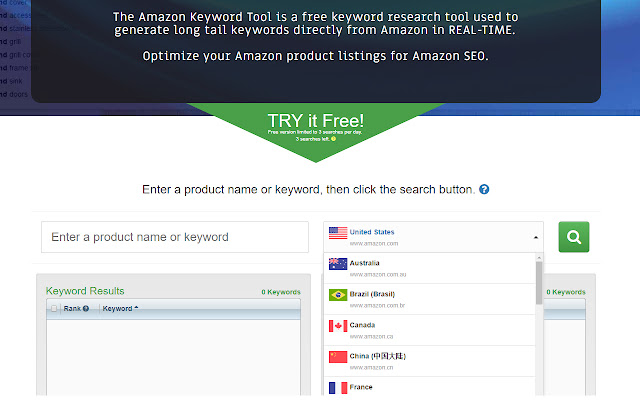Sort results by the Keyword column
Viewport: 640px width, 400px height.
pos(120,309)
